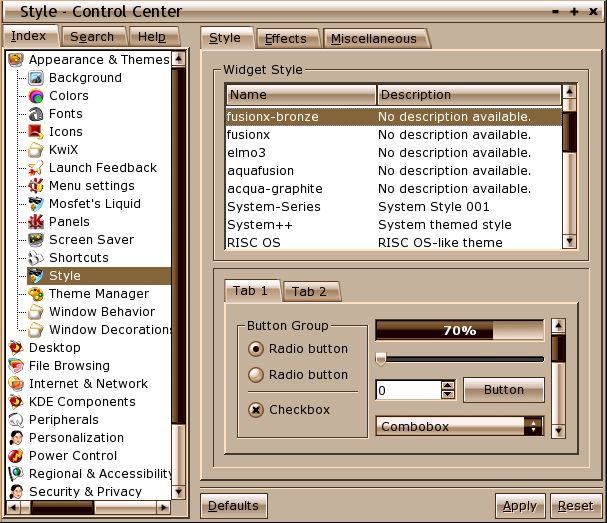Open the Launch Feedback rocket icon
607x523 pixels.
[x=36, y=168]
